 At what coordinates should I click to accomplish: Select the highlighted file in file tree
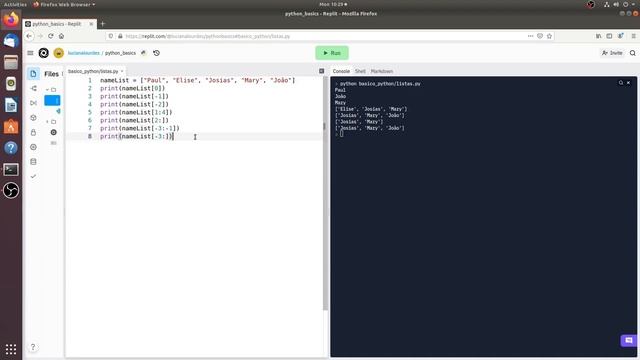tap(52, 100)
